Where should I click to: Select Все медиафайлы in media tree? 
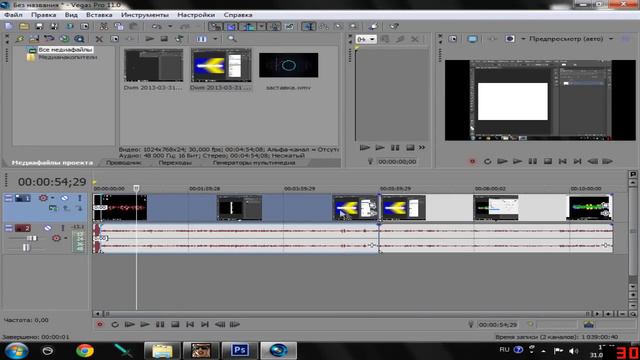(x=65, y=50)
